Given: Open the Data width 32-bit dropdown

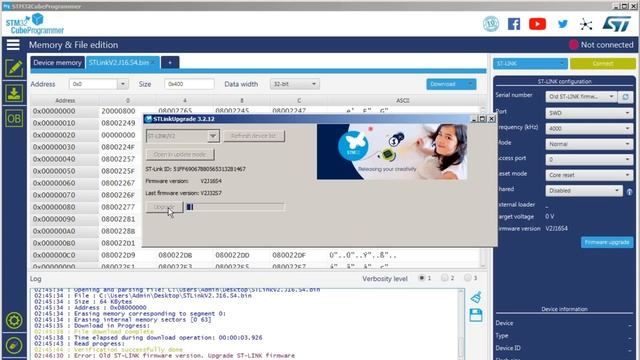Looking at the screenshot, I should click(294, 84).
